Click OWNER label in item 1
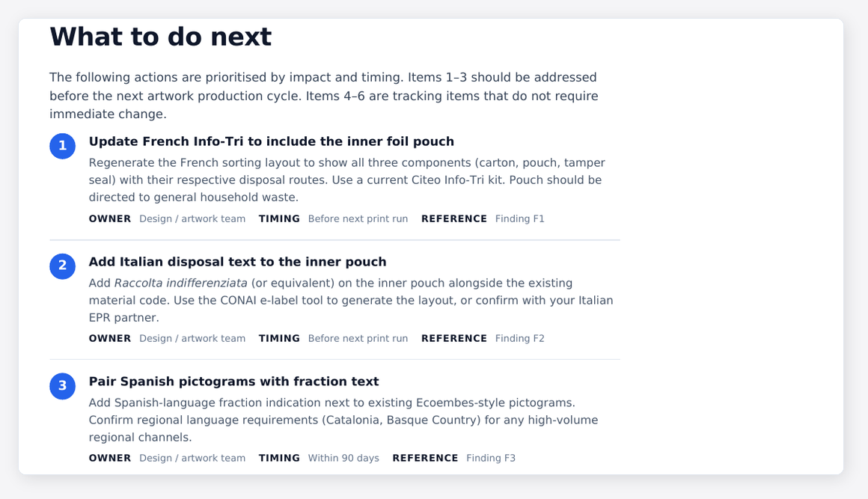This screenshot has width=868, height=499. [x=109, y=218]
